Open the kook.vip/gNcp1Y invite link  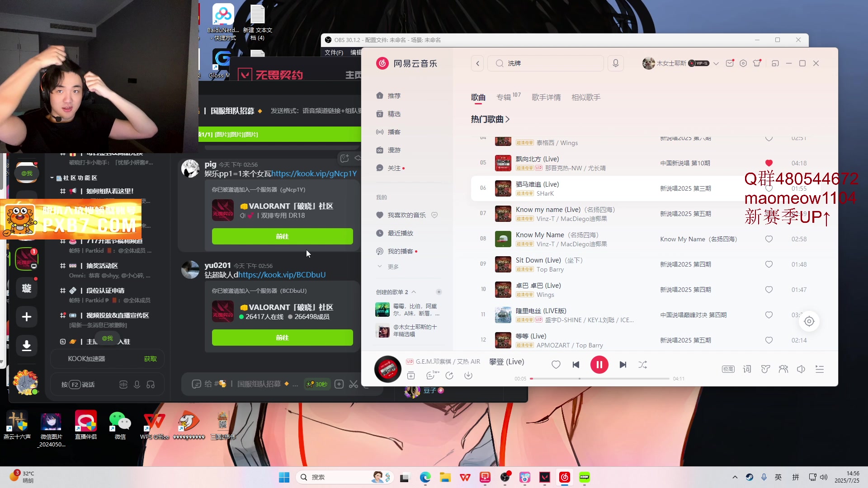click(x=314, y=174)
